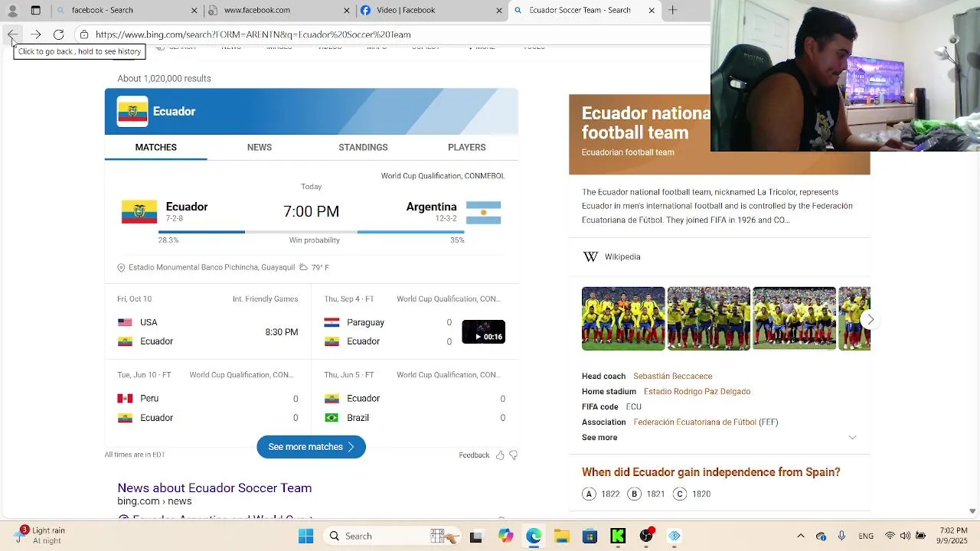Open the Peru vs Ecuador Jun 10 match
This screenshot has height=551, width=980.
pos(207,399)
